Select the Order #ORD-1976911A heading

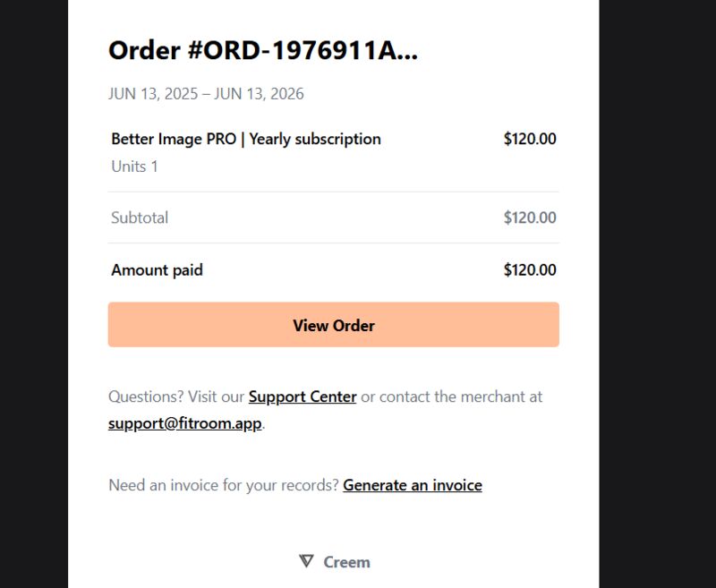(x=263, y=50)
